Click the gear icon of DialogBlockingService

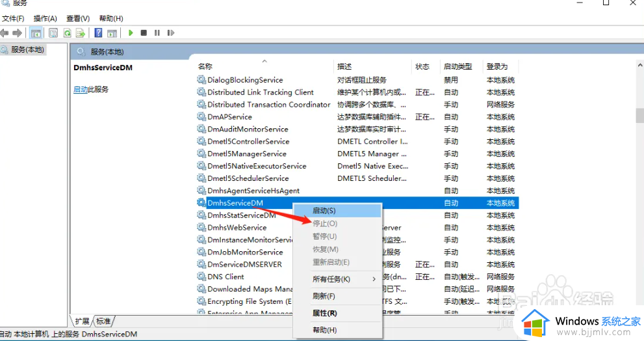coord(201,79)
